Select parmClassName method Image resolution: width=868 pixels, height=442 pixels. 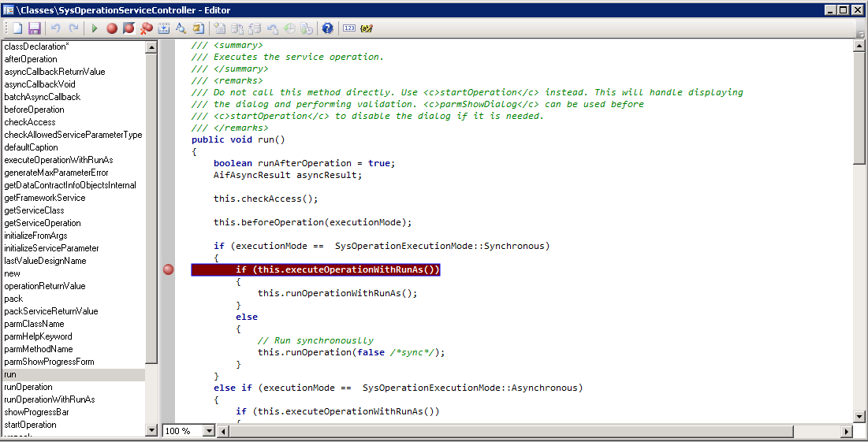coord(35,324)
